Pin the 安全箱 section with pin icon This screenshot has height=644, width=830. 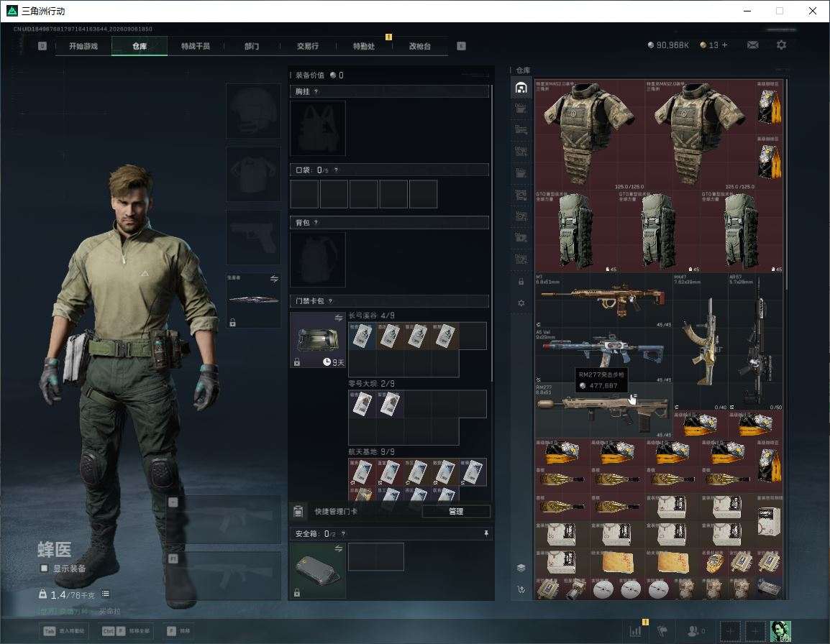(486, 533)
